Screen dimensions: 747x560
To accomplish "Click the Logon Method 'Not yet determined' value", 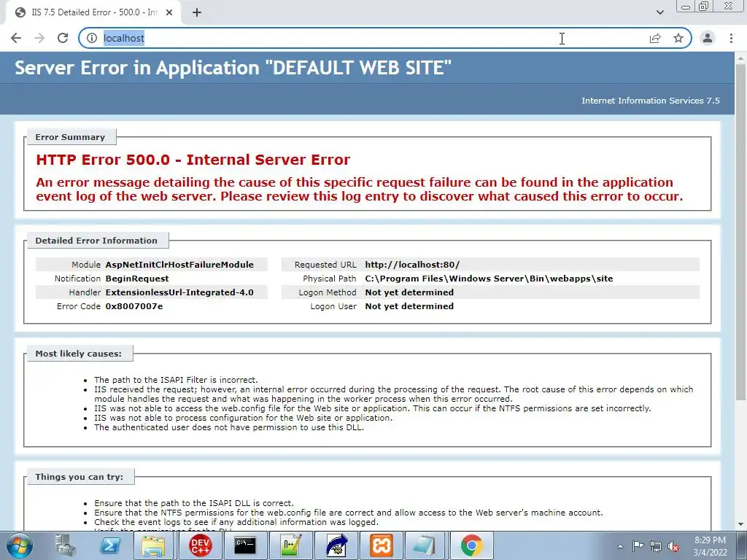I will click(409, 292).
